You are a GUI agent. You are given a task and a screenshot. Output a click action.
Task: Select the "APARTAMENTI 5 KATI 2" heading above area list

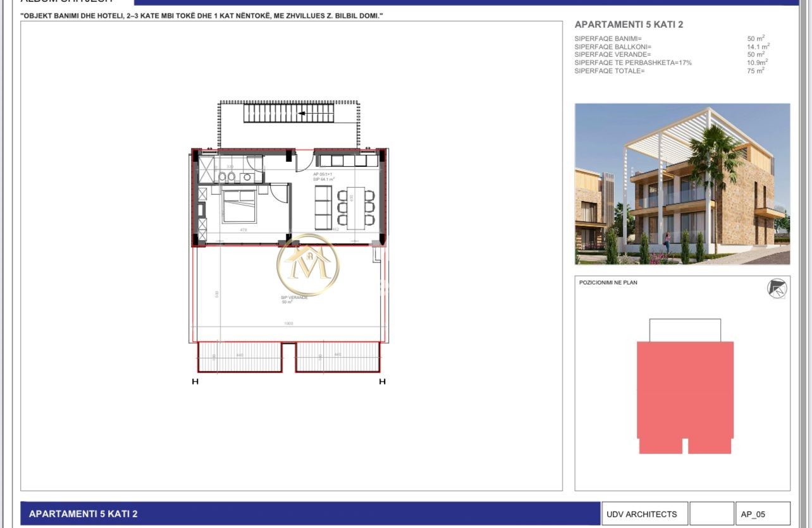pyautogui.click(x=629, y=25)
